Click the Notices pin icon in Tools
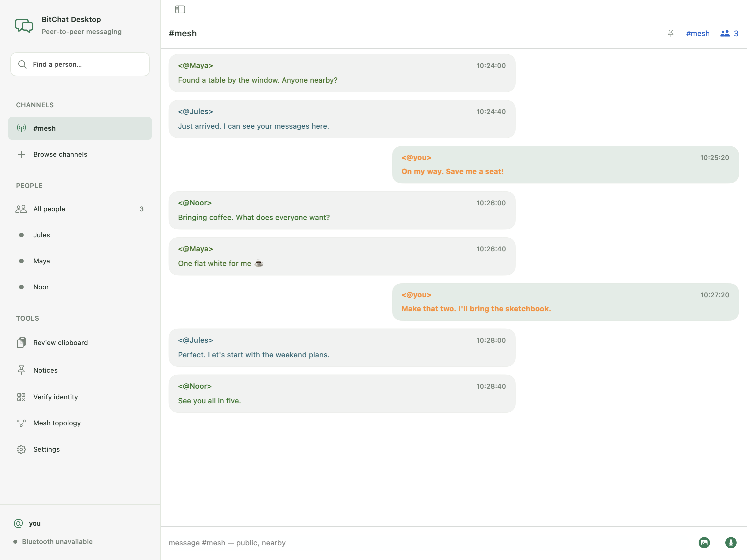The width and height of the screenshot is (747, 560). tap(21, 370)
